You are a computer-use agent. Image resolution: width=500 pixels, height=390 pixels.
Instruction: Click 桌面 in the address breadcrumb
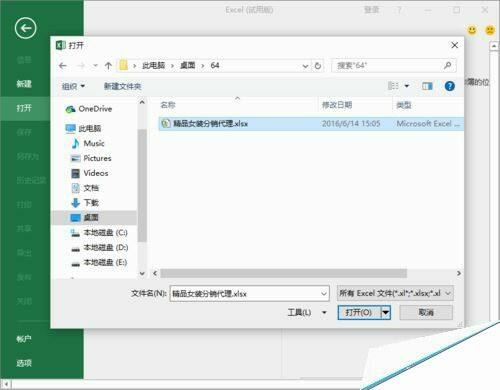coord(188,65)
